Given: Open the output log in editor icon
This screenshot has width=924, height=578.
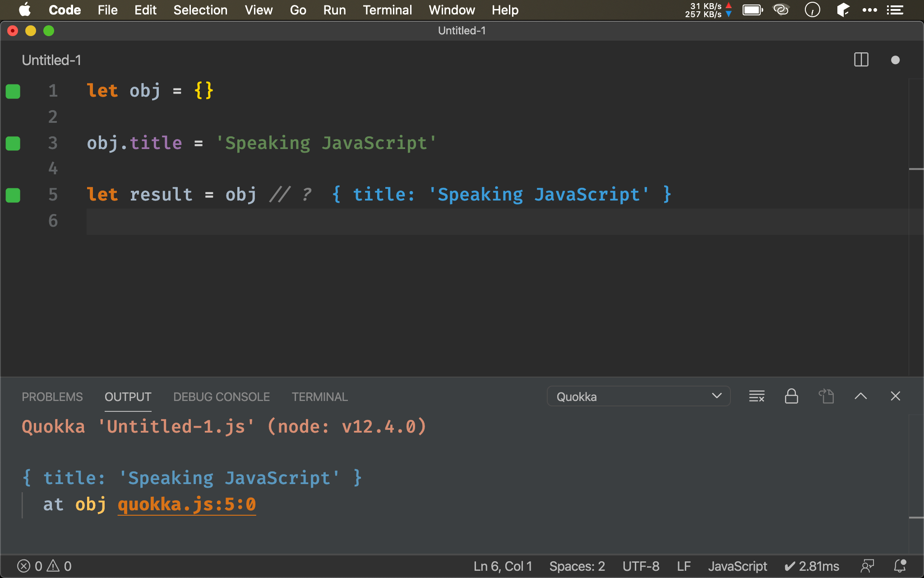Looking at the screenshot, I should 826,396.
